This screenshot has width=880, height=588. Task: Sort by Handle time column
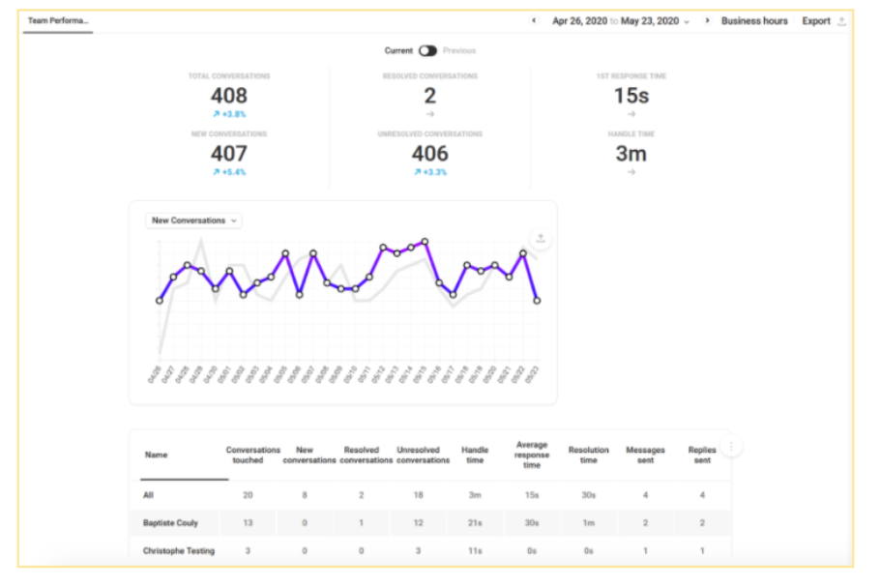click(x=475, y=455)
